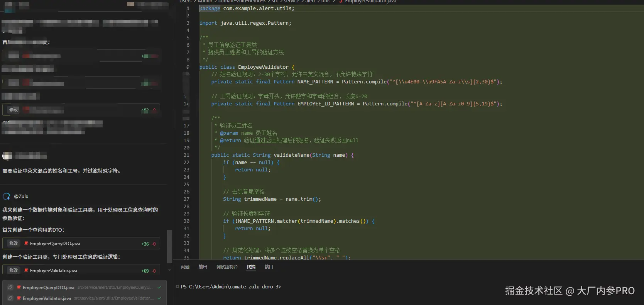This screenshot has height=305, width=644.
Task: Click the EMPLOYEE_ID_PATTERN constant name
Action: click(x=326, y=104)
